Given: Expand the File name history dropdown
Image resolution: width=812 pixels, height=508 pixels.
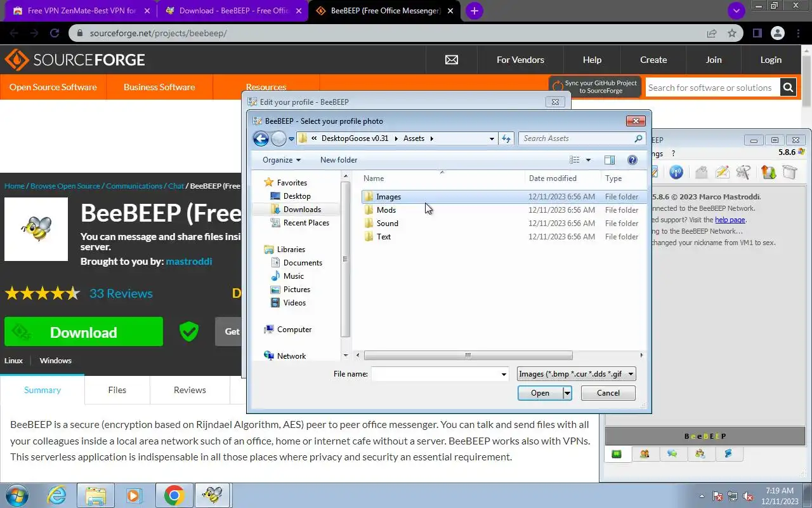Looking at the screenshot, I should (x=504, y=375).
